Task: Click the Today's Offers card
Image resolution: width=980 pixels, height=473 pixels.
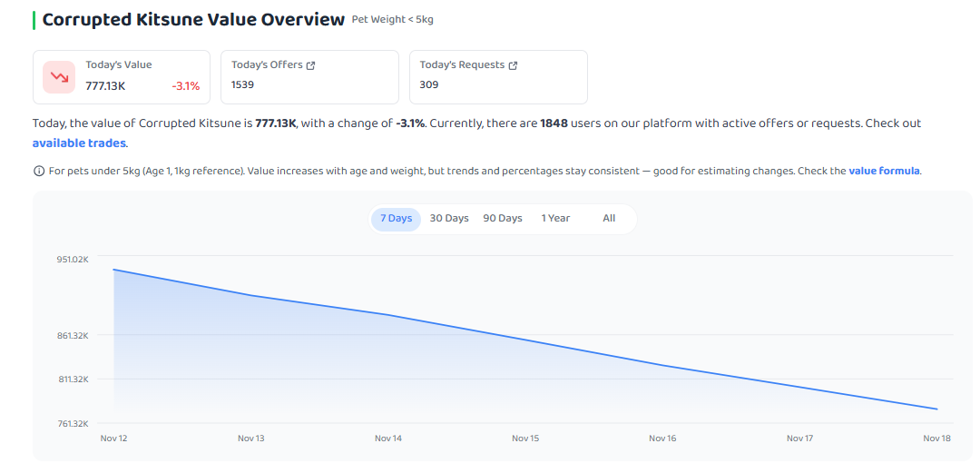Action: point(309,77)
